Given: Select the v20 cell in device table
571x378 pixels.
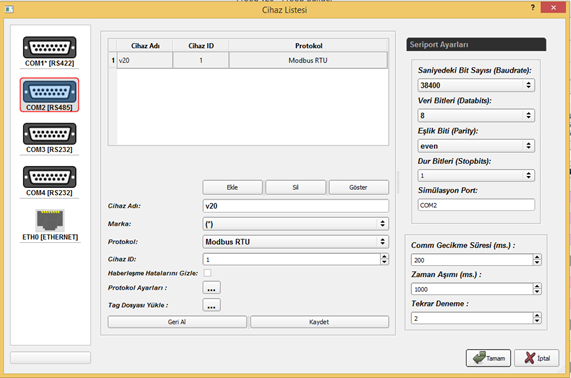Looking at the screenshot, I should pos(145,60).
